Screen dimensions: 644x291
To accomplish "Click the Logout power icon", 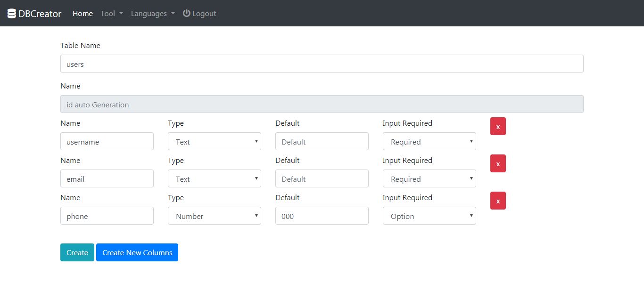I will 187,13.
